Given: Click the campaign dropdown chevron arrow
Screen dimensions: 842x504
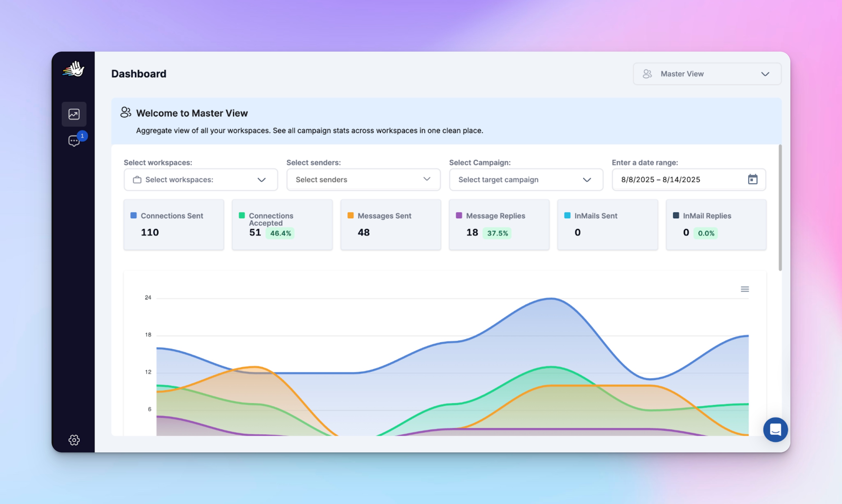Looking at the screenshot, I should click(587, 180).
